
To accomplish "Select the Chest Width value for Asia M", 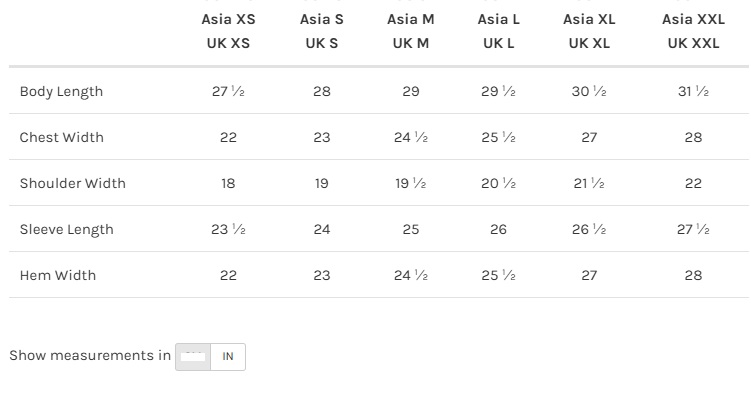I will [x=410, y=138].
